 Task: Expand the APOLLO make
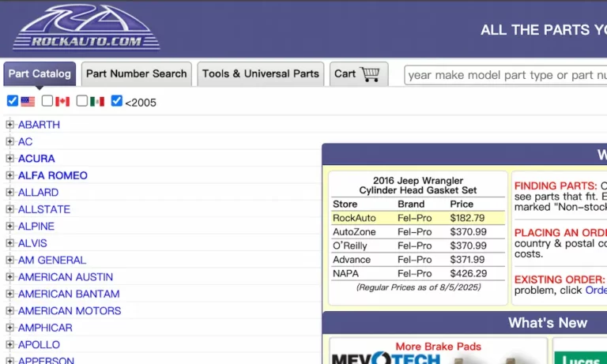coord(10,345)
